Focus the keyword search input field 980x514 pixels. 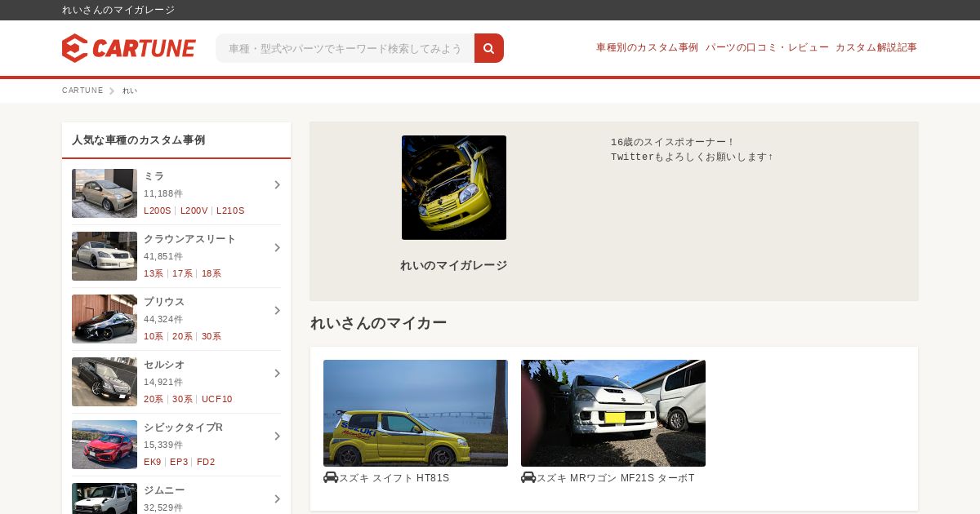pos(345,48)
